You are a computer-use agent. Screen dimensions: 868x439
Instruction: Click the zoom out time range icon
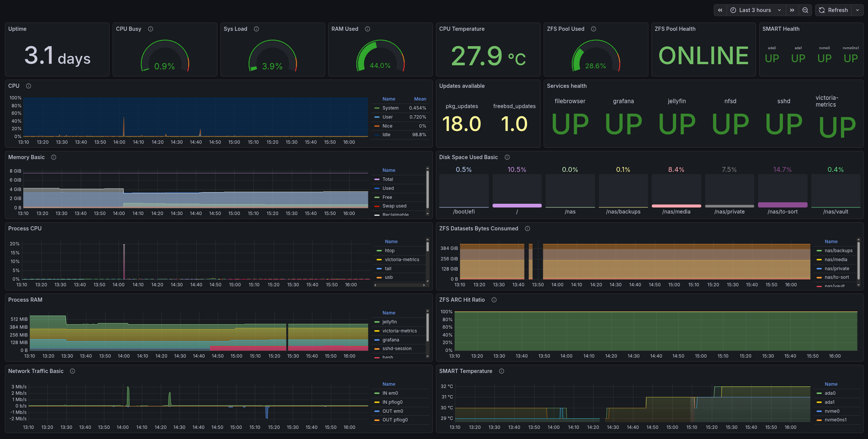(x=805, y=10)
